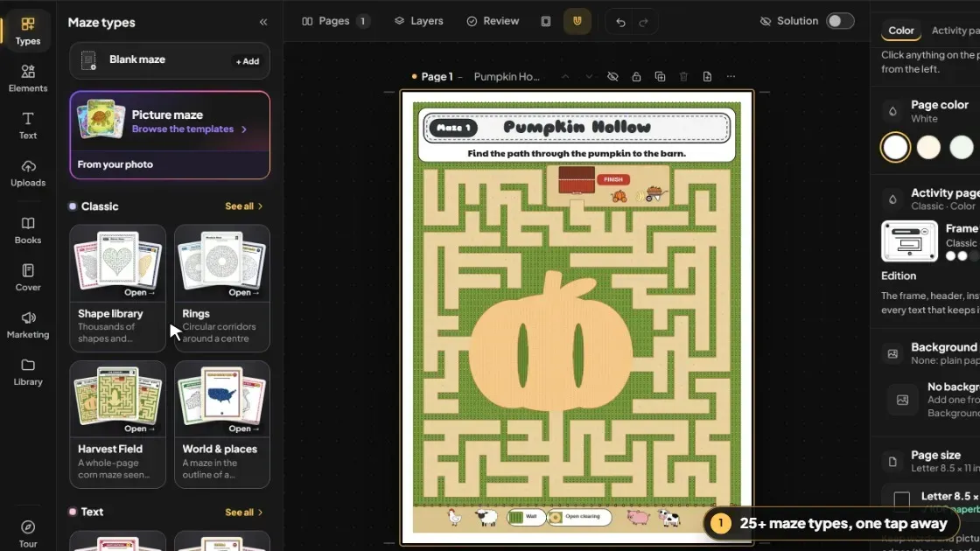Delete Page 1
The width and height of the screenshot is (980, 551).
pyautogui.click(x=683, y=77)
